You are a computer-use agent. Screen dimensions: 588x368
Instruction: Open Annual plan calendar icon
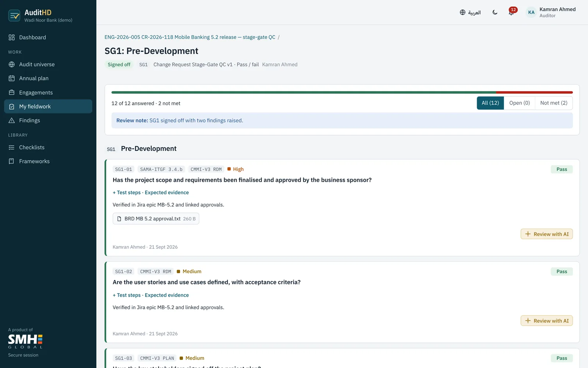[12, 78]
